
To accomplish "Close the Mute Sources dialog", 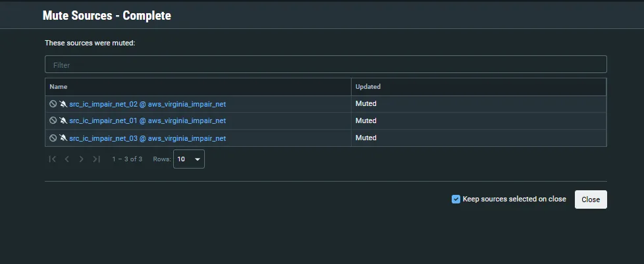I will (591, 199).
